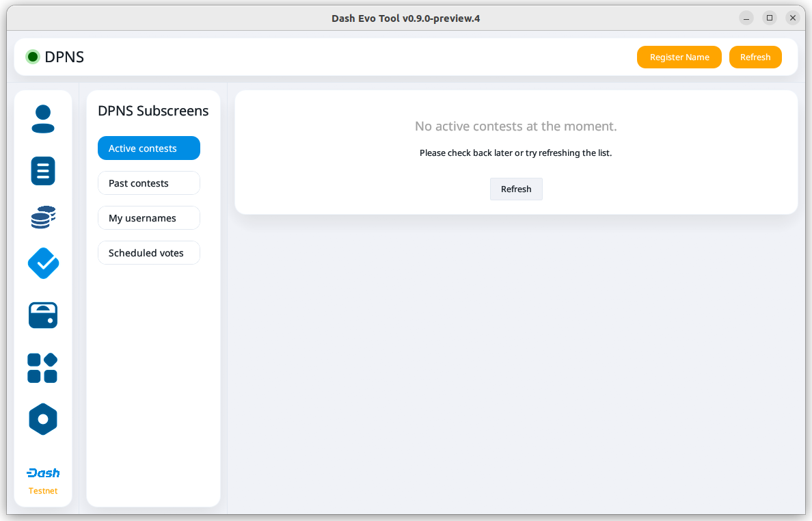Open the Identities screen via person icon
This screenshot has height=521, width=812.
pos(43,119)
